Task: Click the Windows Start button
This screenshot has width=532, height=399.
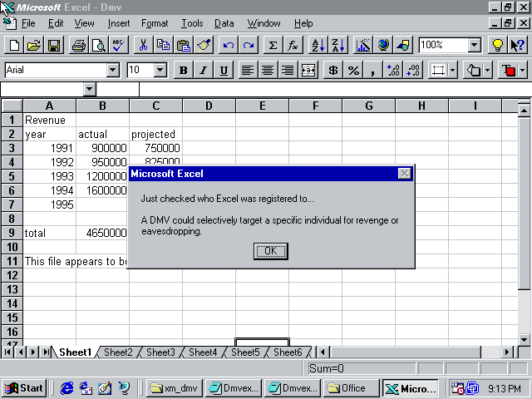Action: (24, 388)
